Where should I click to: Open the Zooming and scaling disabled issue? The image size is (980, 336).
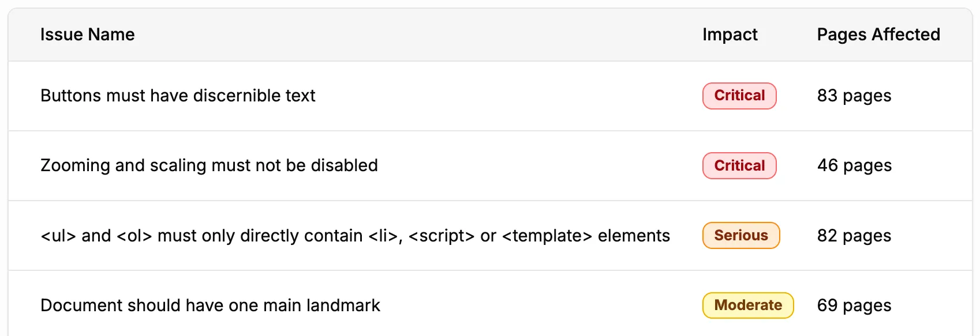[209, 165]
